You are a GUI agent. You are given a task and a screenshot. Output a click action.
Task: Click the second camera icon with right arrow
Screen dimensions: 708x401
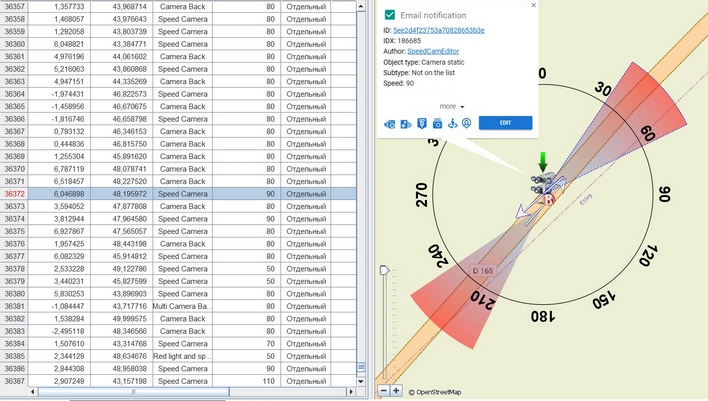coord(405,124)
